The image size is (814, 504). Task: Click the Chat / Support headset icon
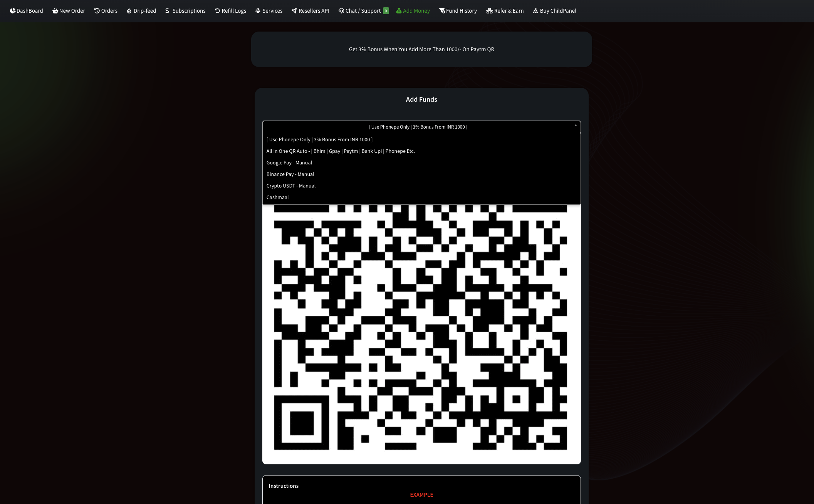tap(341, 11)
